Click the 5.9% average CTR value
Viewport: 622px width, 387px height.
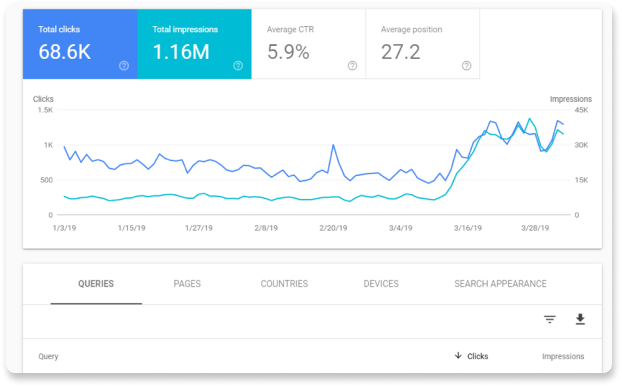pos(288,52)
